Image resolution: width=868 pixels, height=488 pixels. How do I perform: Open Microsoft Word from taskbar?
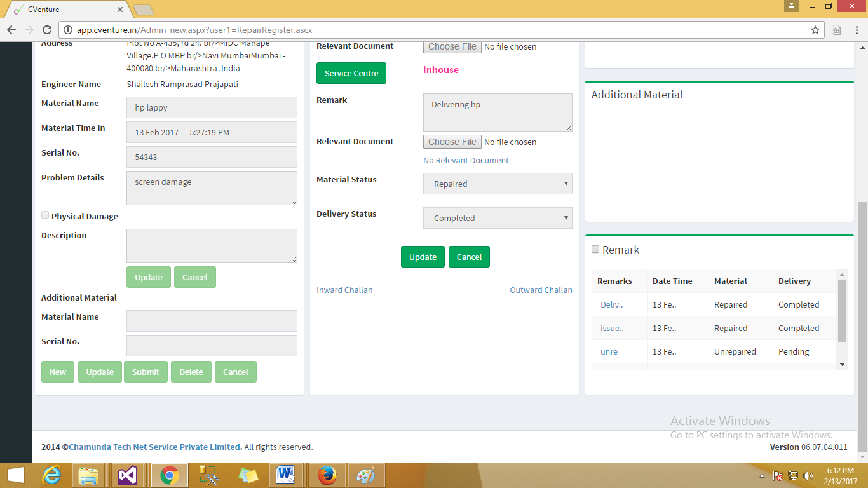click(x=286, y=475)
